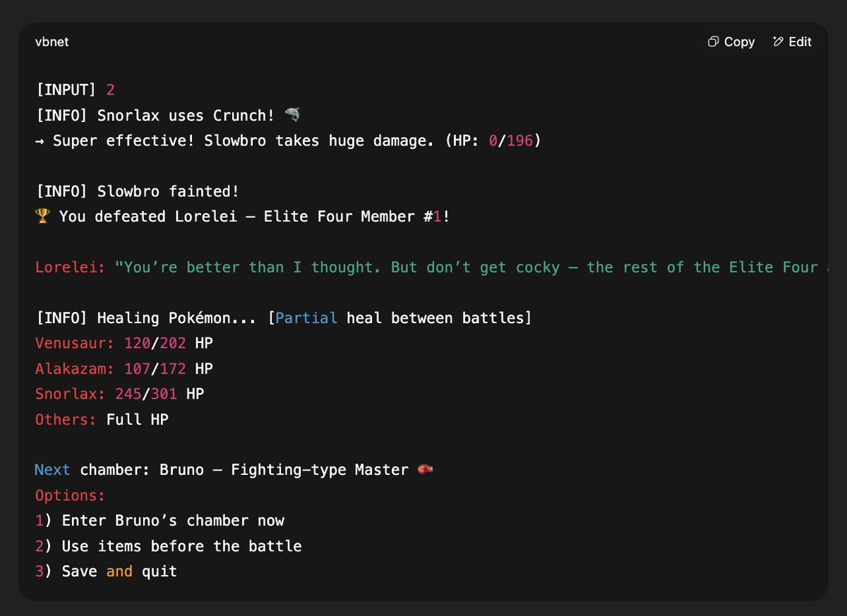Click the trophy emoji

42,217
